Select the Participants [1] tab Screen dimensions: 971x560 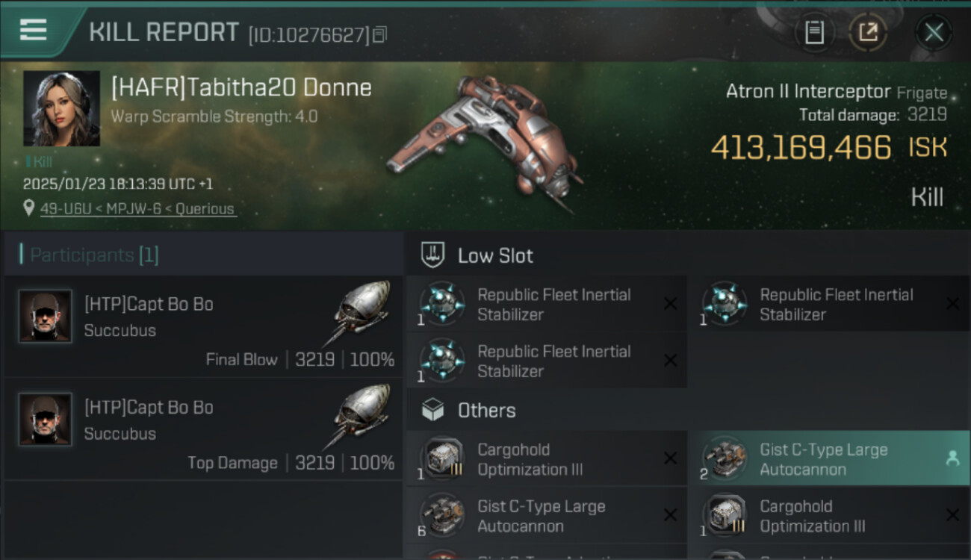point(94,255)
